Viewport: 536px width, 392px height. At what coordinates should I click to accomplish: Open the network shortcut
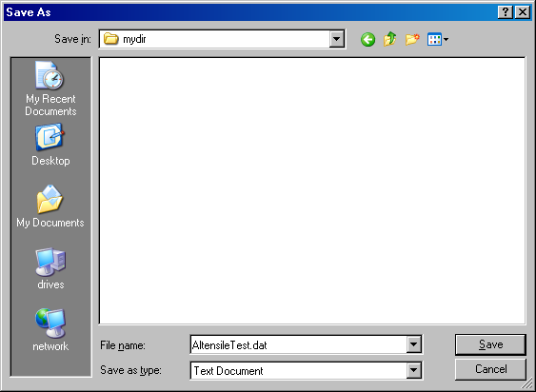click(50, 330)
